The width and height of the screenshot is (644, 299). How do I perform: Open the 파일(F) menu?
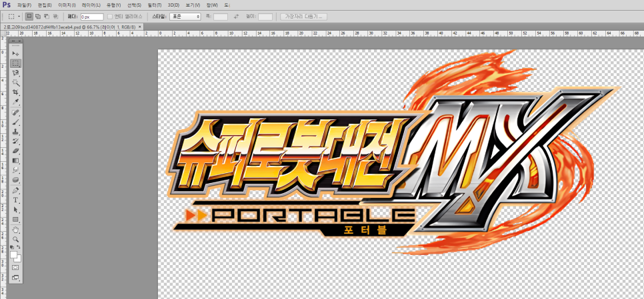point(24,5)
